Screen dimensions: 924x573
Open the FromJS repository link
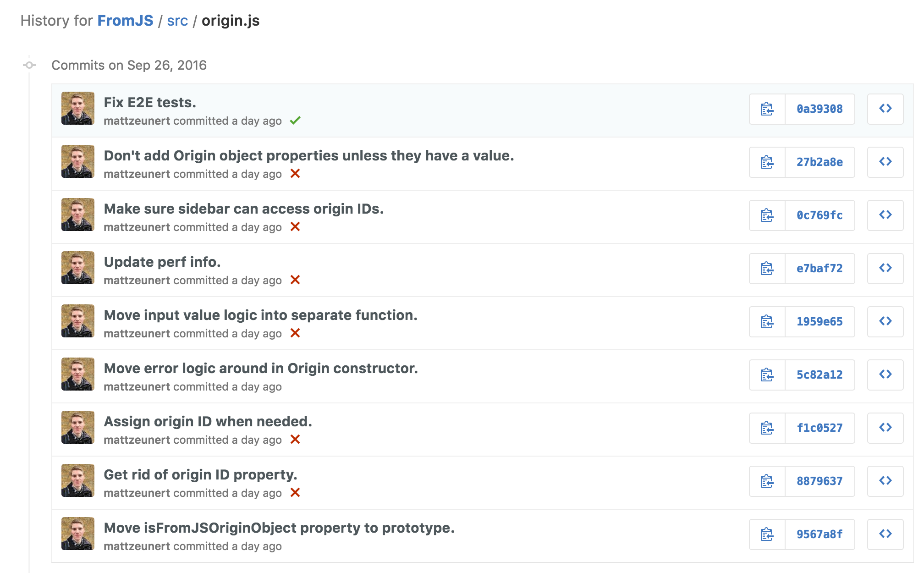(x=125, y=21)
